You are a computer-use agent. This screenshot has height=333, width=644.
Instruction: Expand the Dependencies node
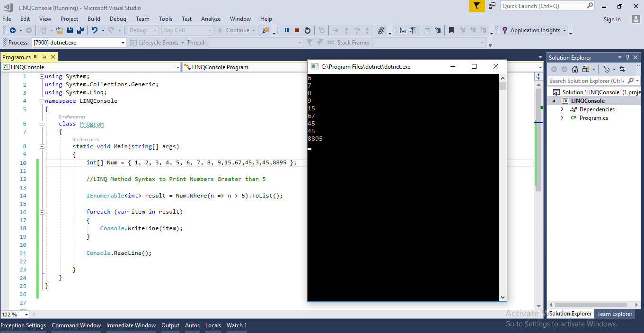pyautogui.click(x=562, y=109)
